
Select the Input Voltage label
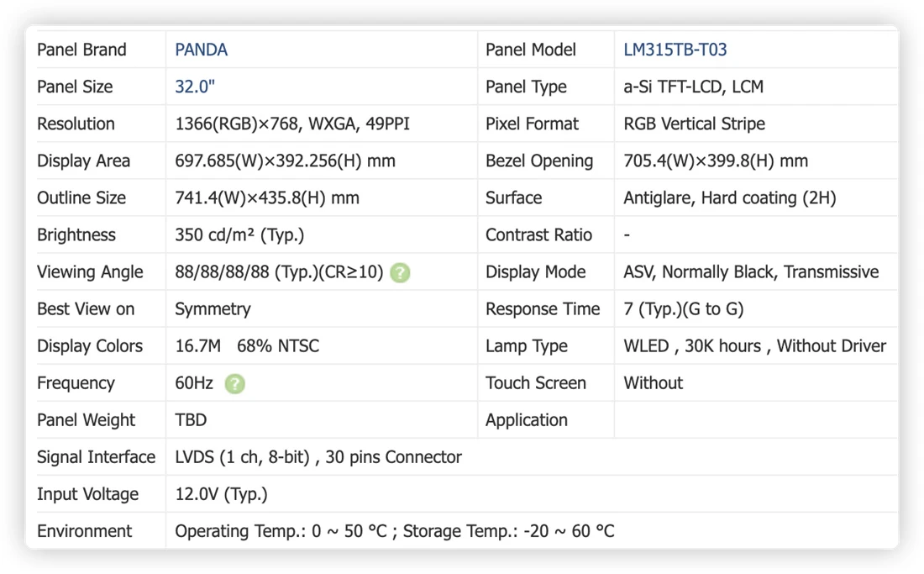point(88,494)
